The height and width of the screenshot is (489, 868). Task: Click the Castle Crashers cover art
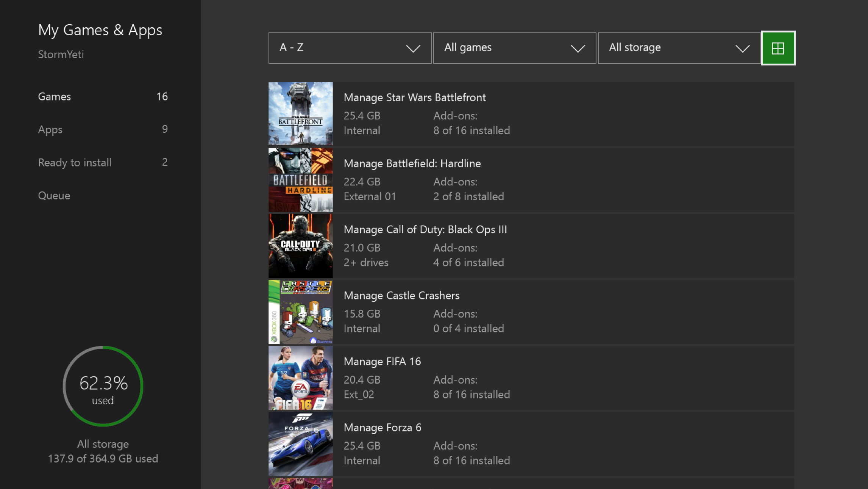coord(301,312)
